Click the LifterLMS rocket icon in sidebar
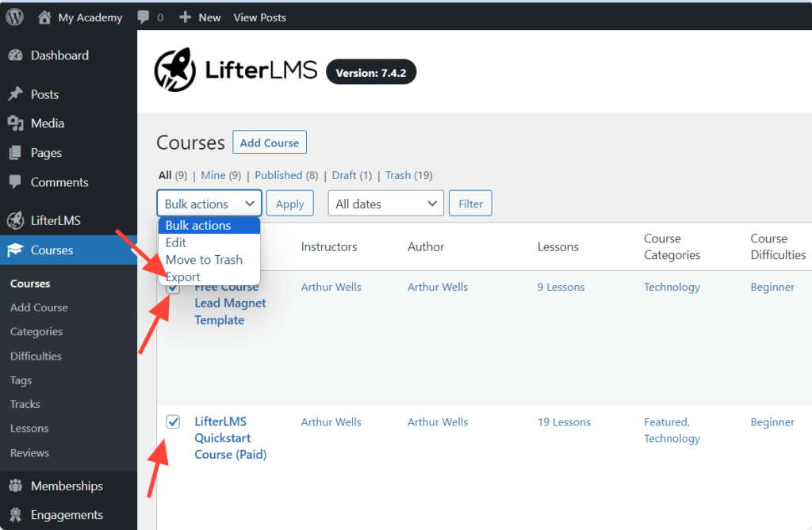The image size is (812, 530). [17, 219]
